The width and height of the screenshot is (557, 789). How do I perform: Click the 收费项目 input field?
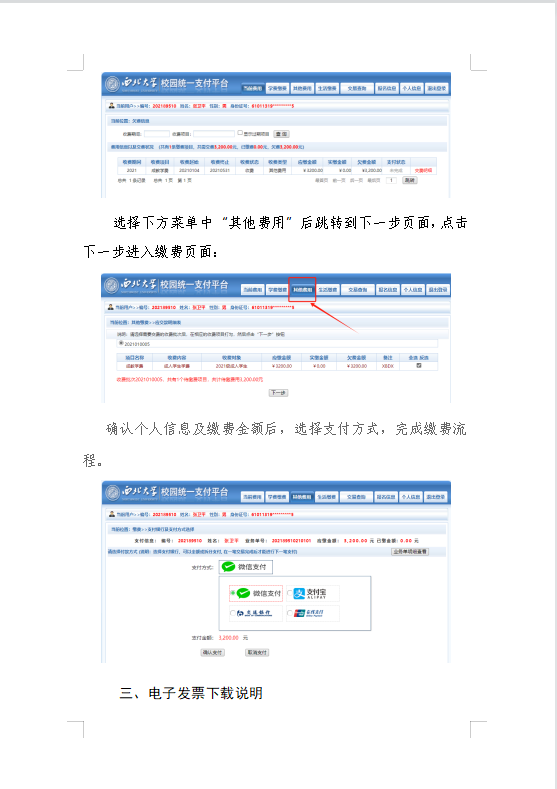point(214,134)
